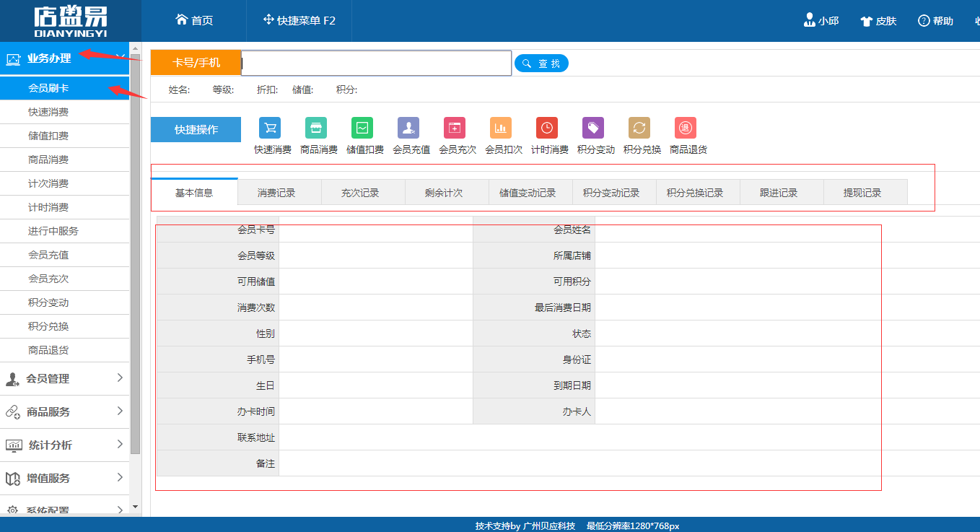Screen dimensions: 980x532
Task: Select 会员刷卡 in the sidebar
Action: click(x=64, y=88)
